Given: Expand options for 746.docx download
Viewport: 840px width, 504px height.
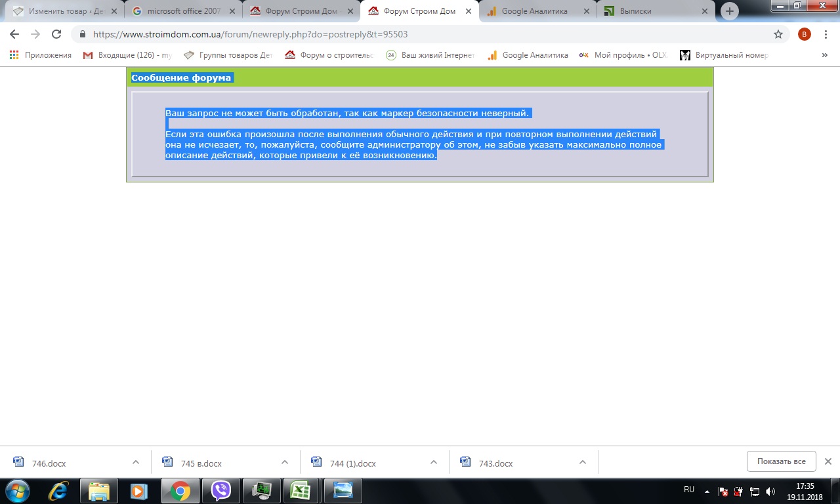Looking at the screenshot, I should (136, 462).
